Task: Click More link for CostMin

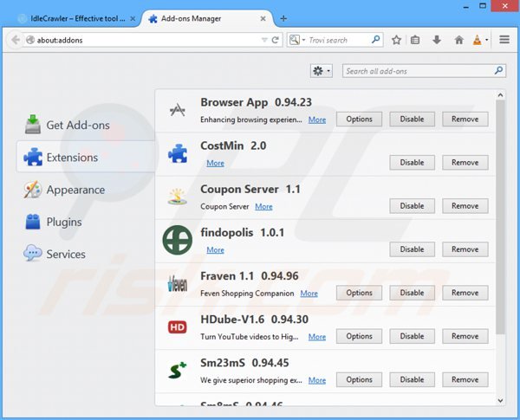Action: [215, 163]
